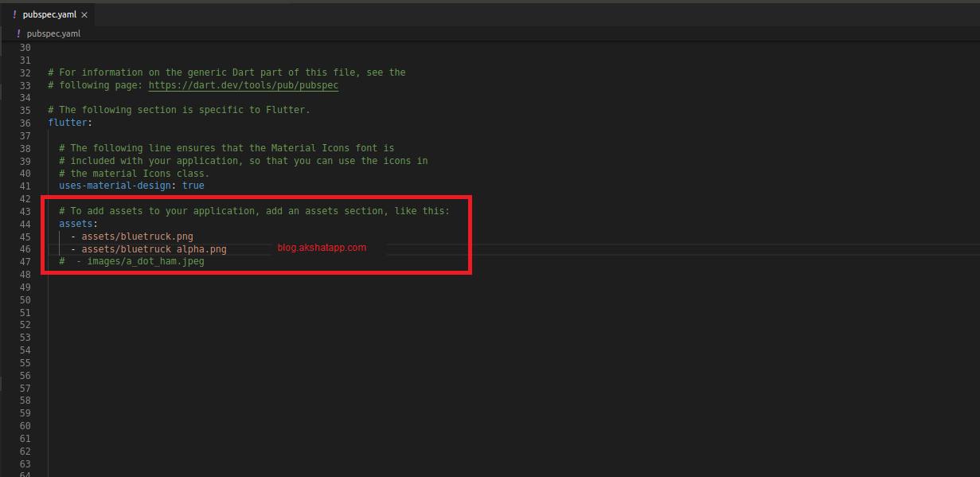The width and height of the screenshot is (980, 477).
Task: Click line number 36 in the gutter
Action: point(25,123)
